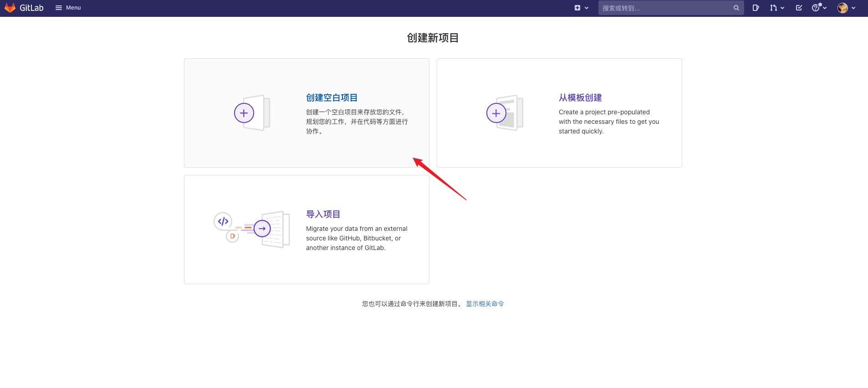Click the import project arrow illustration
868x388 pixels.
coord(262,229)
